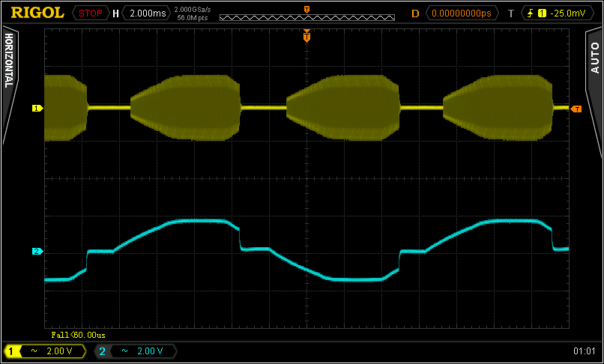The width and height of the screenshot is (604, 364).
Task: Click the cyan channel 2 ground marker
Action: pyautogui.click(x=36, y=251)
